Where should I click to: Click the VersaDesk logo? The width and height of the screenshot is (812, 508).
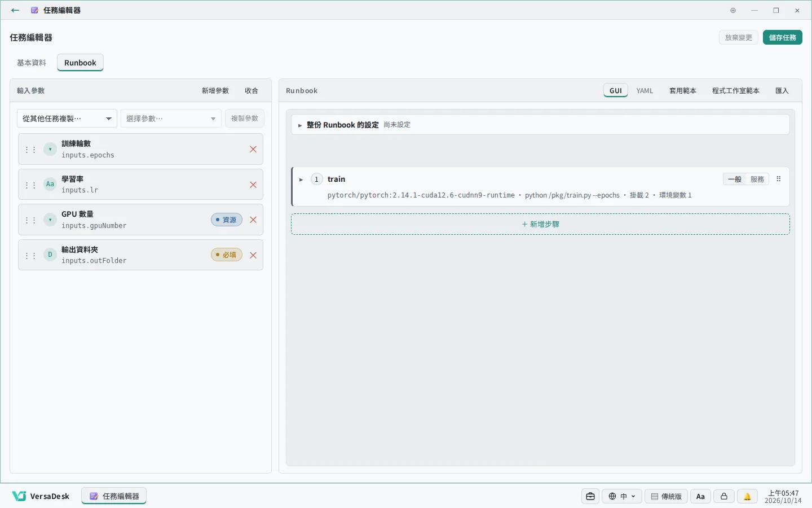coord(41,496)
